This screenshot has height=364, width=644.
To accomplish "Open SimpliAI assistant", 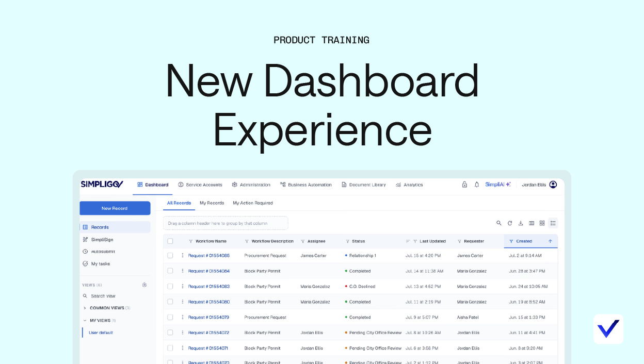I will [498, 185].
